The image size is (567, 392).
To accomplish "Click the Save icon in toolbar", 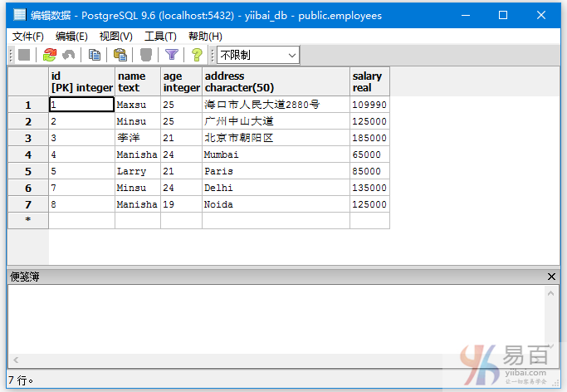I will tap(24, 55).
